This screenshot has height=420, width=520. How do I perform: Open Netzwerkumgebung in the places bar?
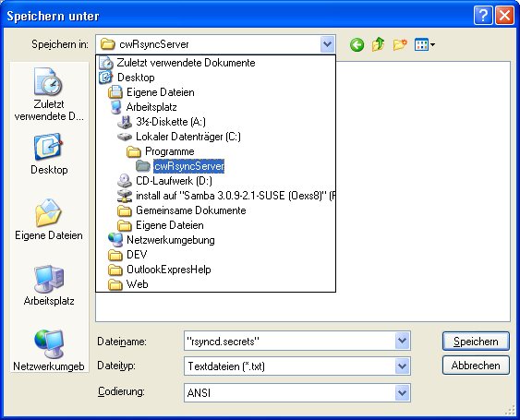(x=49, y=351)
